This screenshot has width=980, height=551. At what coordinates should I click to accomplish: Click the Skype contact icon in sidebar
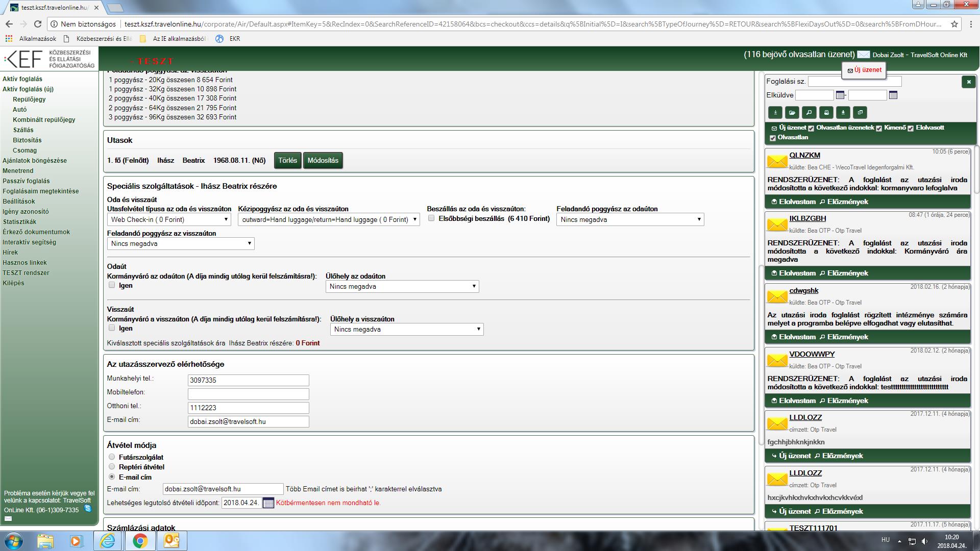click(x=88, y=508)
